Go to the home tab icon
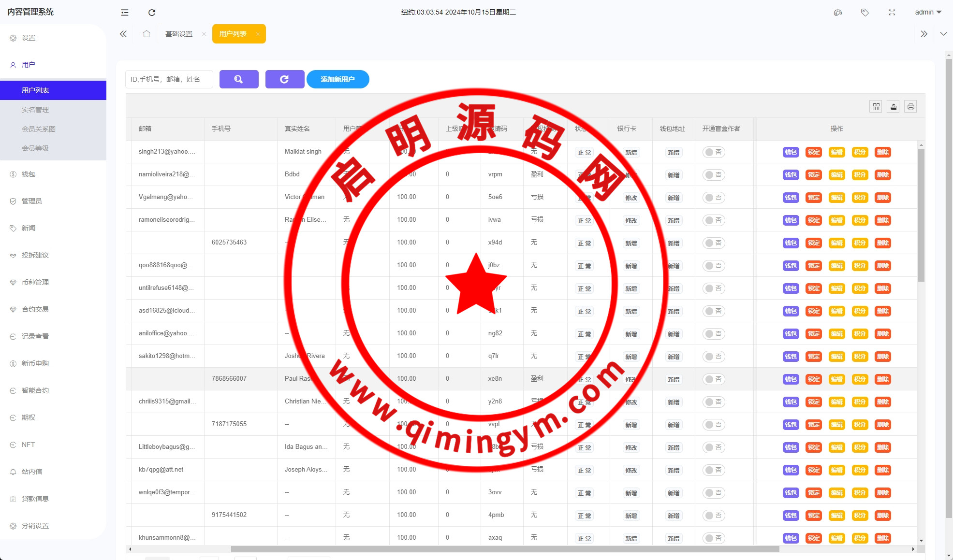Viewport: 953px width, 560px height. click(147, 34)
